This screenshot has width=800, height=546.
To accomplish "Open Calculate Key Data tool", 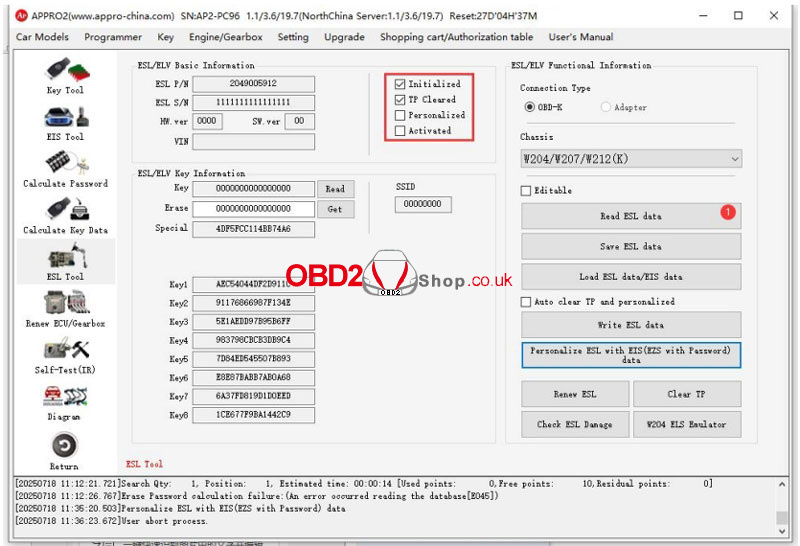I will click(65, 217).
